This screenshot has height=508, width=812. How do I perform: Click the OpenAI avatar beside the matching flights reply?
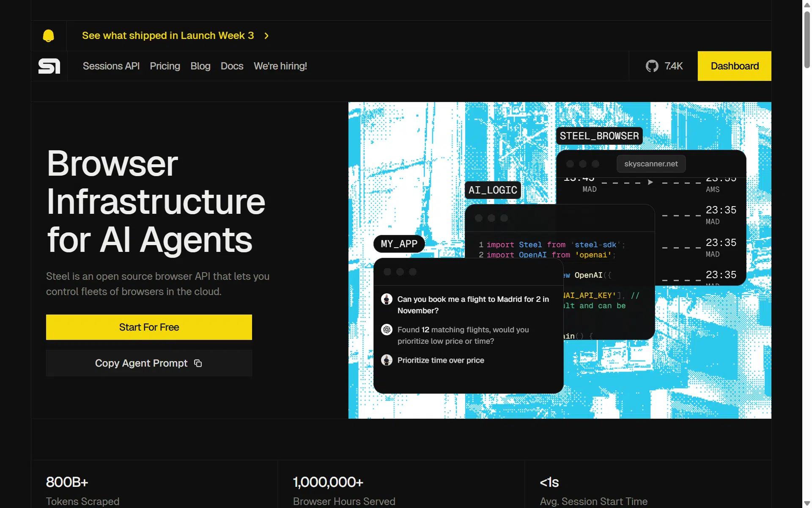387,330
